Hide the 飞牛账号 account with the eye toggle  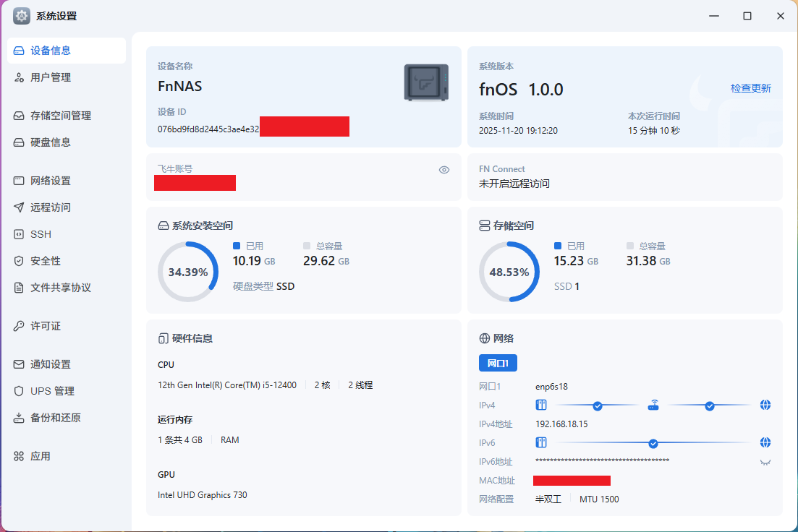pos(443,169)
